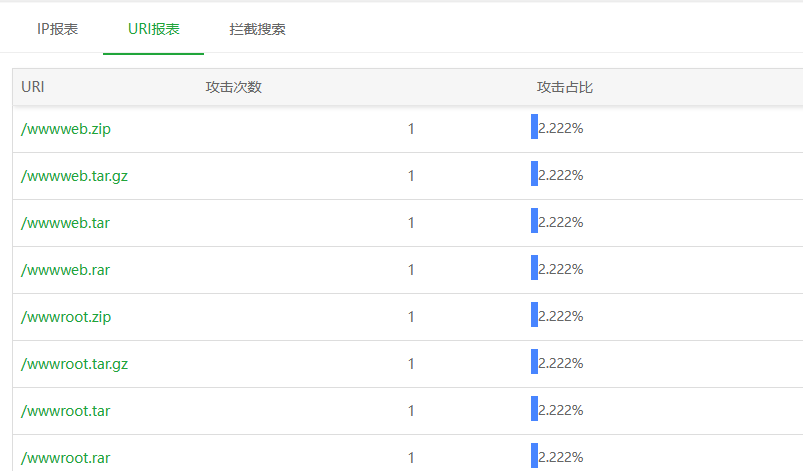
Task: Click the attack count of /wwwweb.tar.gz
Action: coord(411,176)
